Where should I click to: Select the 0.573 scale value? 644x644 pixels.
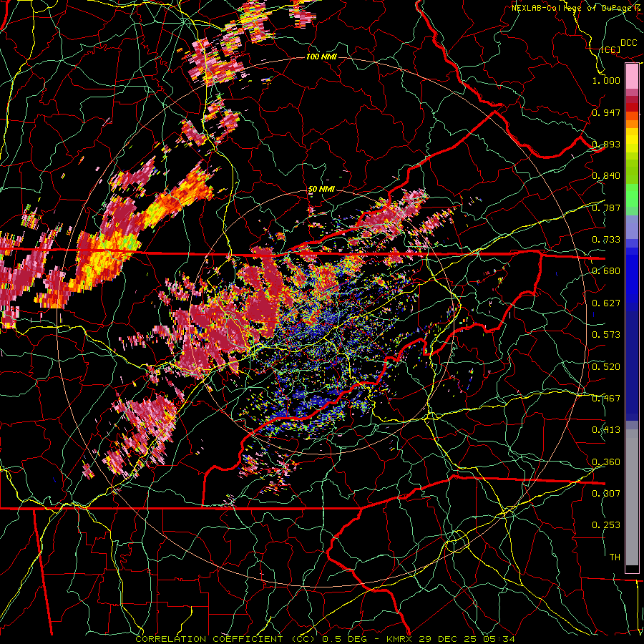(x=606, y=335)
